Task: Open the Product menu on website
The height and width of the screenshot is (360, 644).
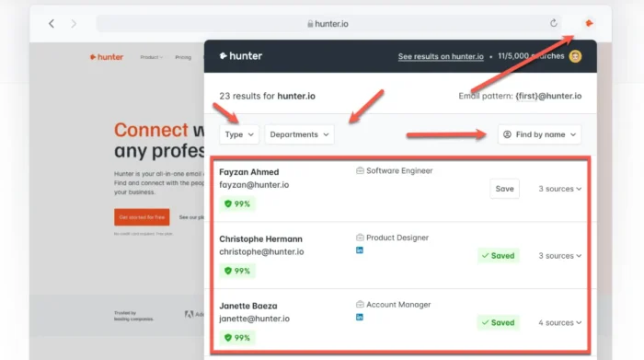Action: (x=151, y=57)
